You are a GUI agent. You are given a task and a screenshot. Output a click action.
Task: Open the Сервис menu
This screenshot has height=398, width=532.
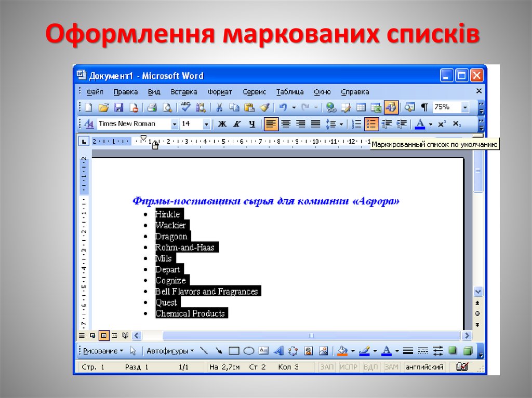pos(254,91)
